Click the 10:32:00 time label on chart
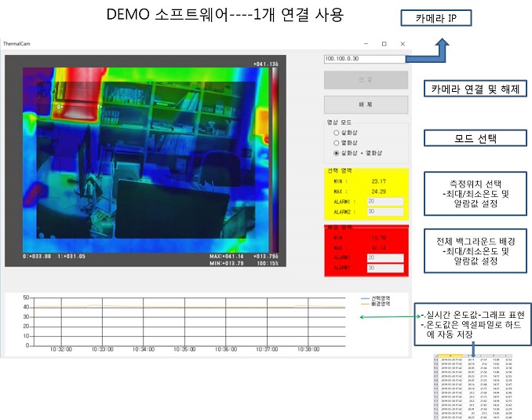The width and height of the screenshot is (532, 420). click(x=61, y=349)
